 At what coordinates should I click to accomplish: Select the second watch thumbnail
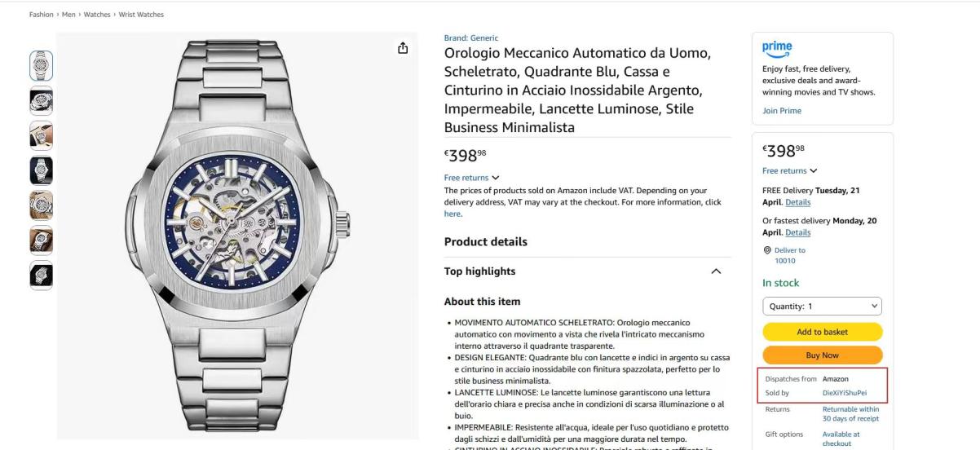(x=42, y=100)
